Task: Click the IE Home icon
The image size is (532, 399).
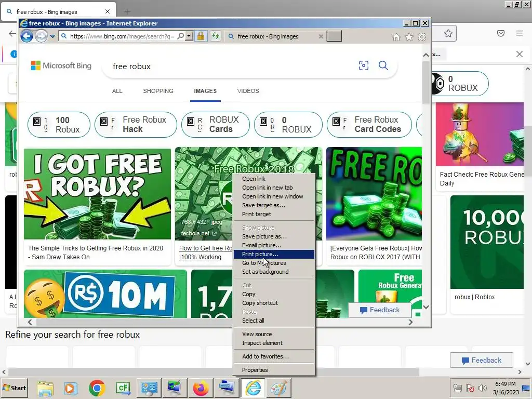Action: coord(396,37)
